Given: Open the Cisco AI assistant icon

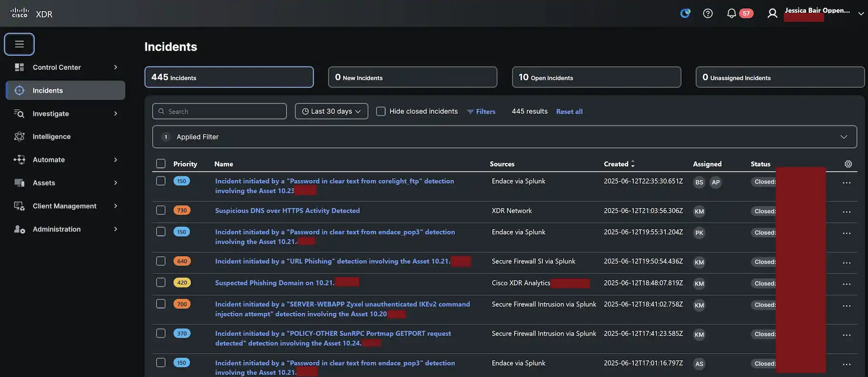Looking at the screenshot, I should click(685, 13).
